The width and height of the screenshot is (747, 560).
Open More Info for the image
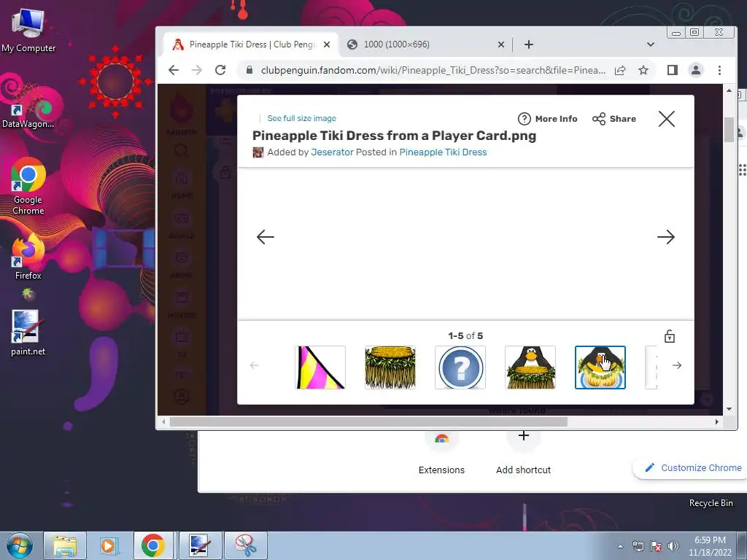547,119
